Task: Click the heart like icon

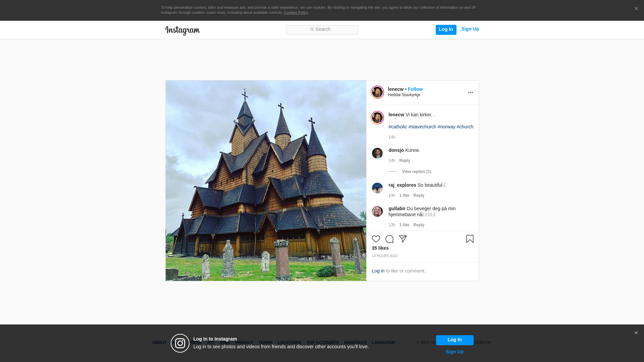Action: (x=376, y=239)
